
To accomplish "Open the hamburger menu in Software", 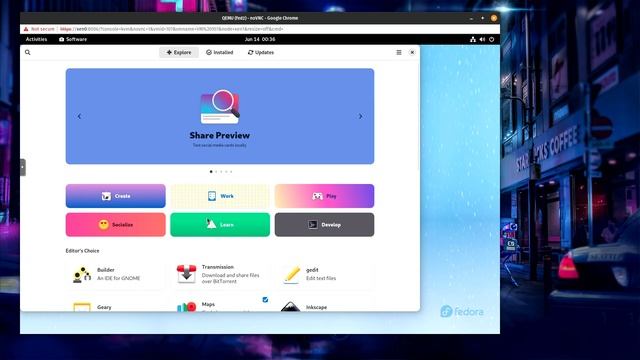I will pyautogui.click(x=399, y=52).
